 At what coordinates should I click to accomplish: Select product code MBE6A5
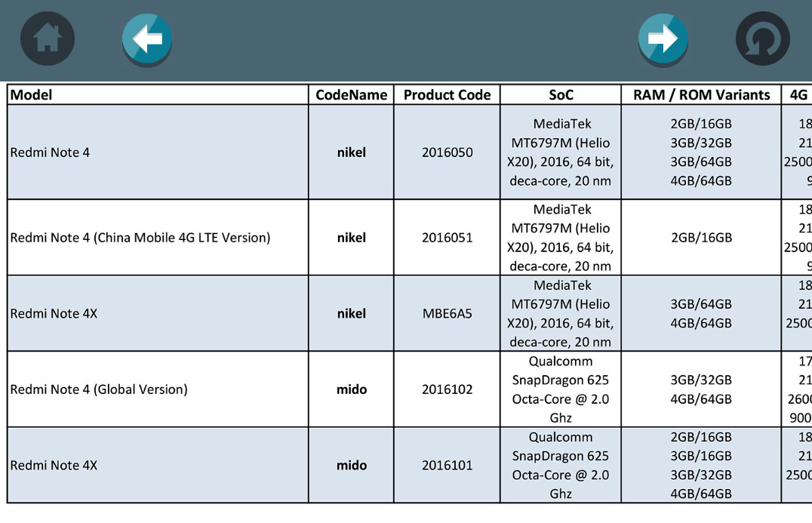coord(447,313)
